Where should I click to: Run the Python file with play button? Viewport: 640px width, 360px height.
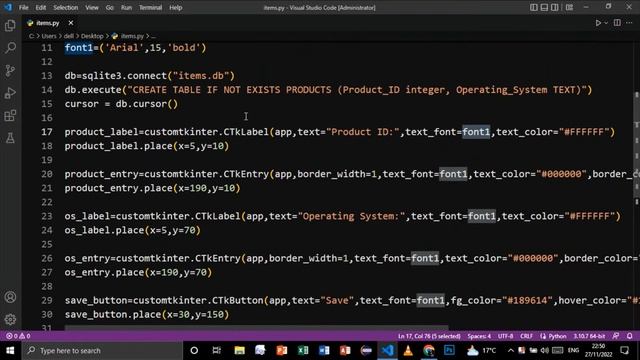598,23
